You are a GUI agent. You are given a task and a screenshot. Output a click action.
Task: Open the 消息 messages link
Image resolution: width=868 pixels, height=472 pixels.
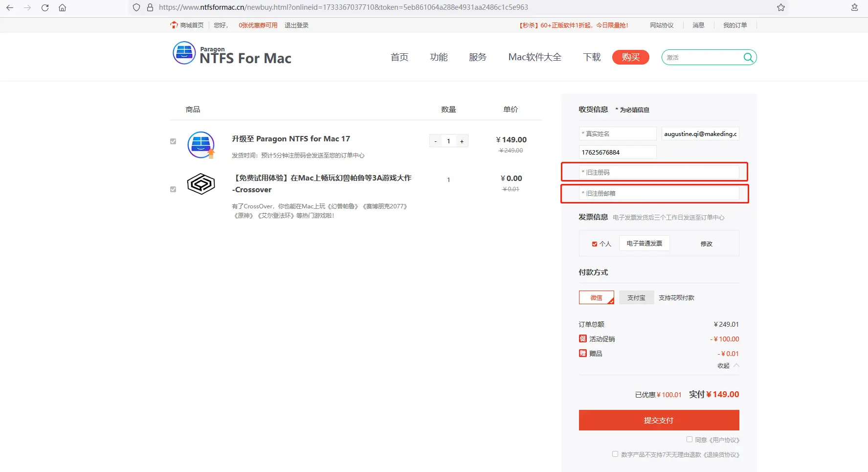tap(698, 25)
